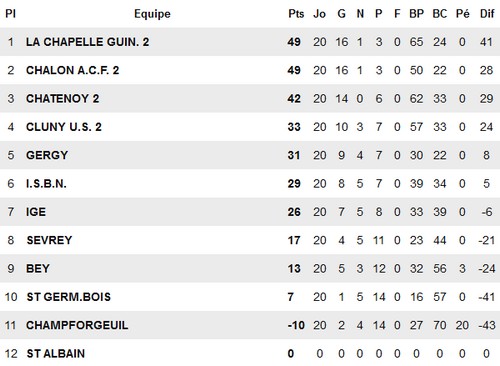Image resolution: width=500 pixels, height=366 pixels.
Task: Select the BC column header
Action: pos(440,14)
